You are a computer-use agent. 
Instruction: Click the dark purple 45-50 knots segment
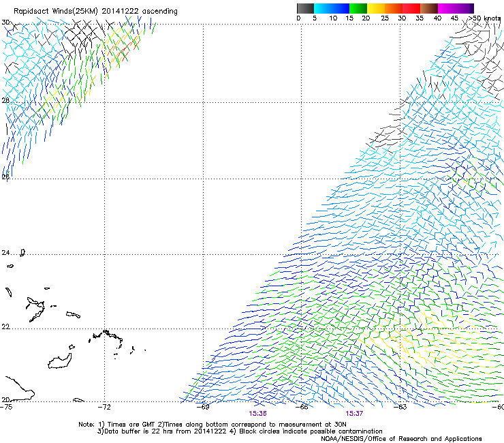tap(464, 8)
